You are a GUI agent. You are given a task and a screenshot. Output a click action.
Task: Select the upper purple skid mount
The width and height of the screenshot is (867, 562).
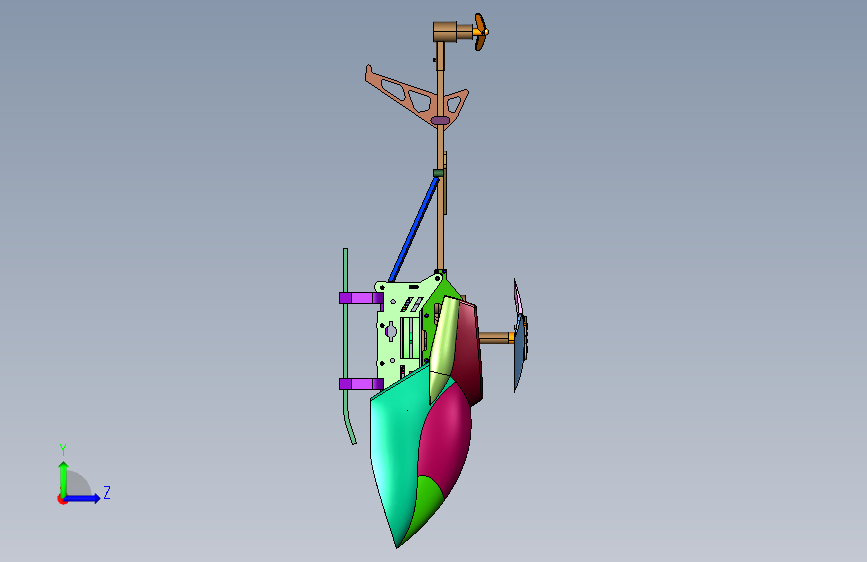coord(361,298)
